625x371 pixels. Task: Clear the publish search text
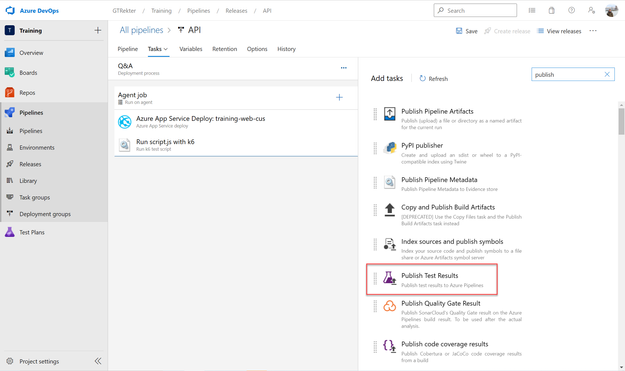coord(607,75)
